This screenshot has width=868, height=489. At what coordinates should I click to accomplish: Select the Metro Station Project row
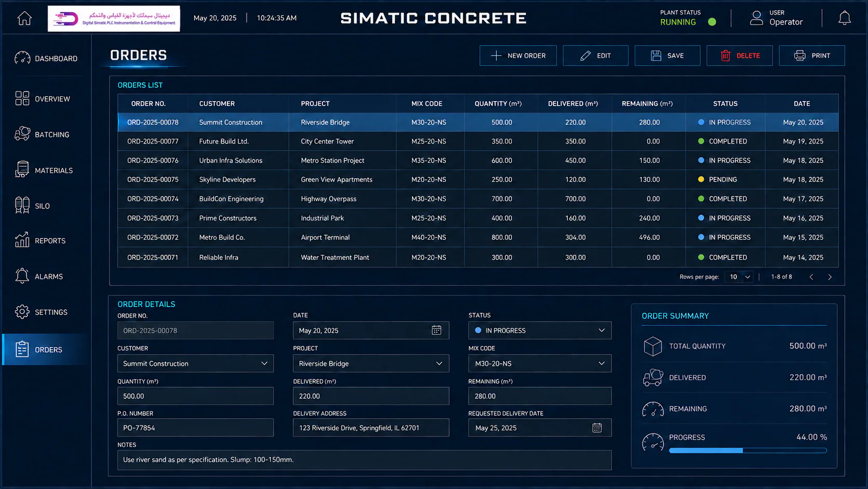pos(478,161)
